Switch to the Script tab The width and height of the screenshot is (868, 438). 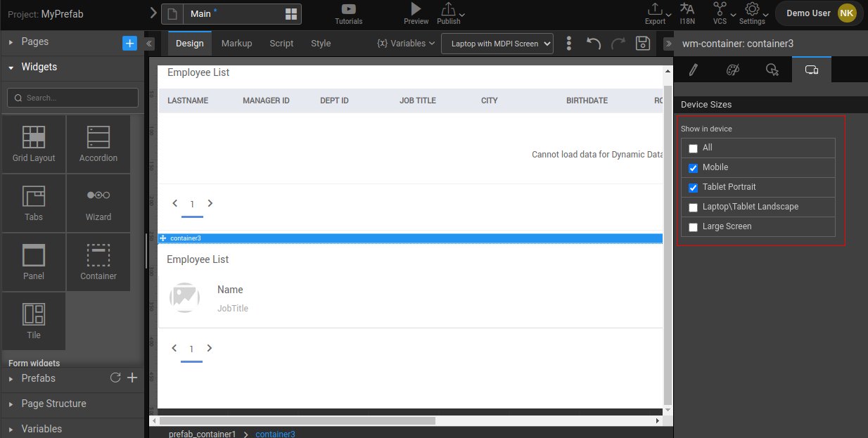[281, 44]
